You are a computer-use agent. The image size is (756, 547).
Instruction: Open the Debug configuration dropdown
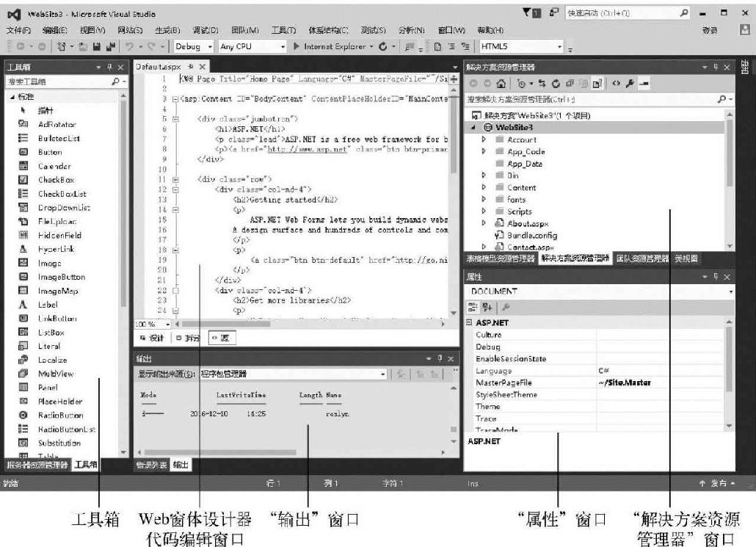pyautogui.click(x=193, y=46)
